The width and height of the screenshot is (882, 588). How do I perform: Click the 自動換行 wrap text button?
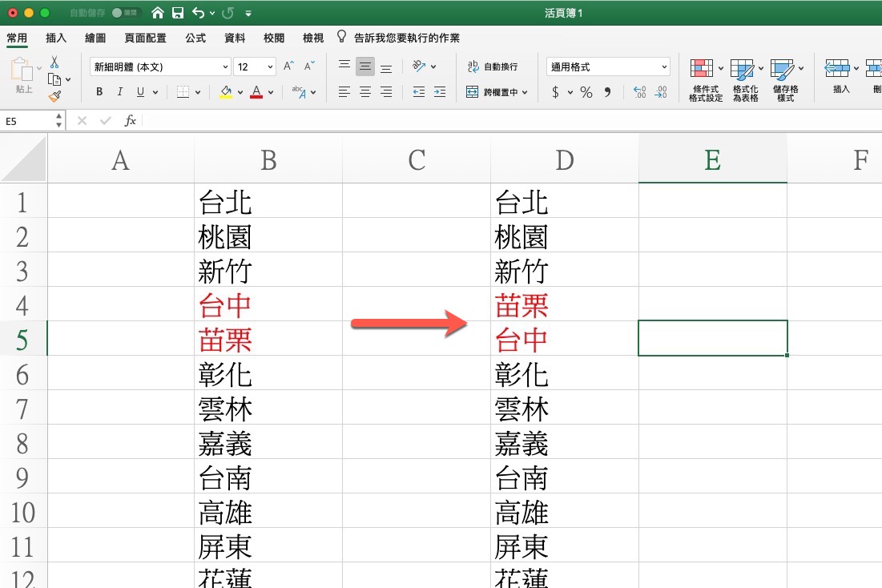pos(492,67)
